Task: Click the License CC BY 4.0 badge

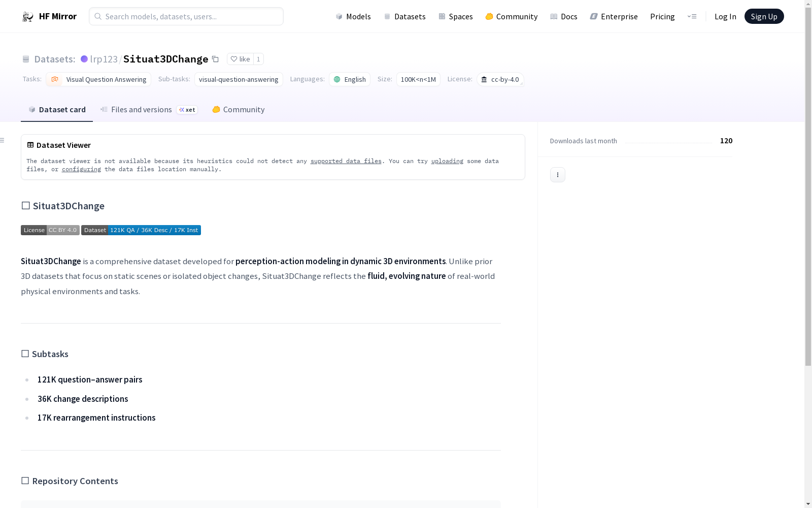Action: coord(50,230)
